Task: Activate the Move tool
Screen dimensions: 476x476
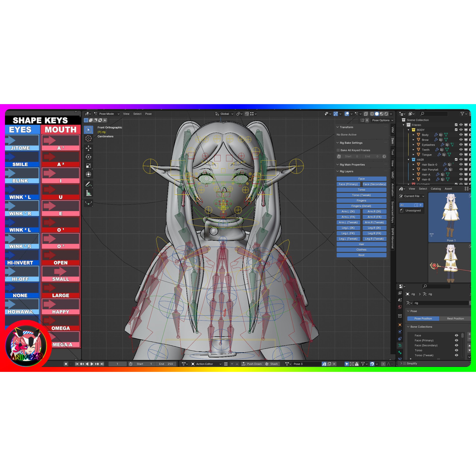Action: pos(89,148)
